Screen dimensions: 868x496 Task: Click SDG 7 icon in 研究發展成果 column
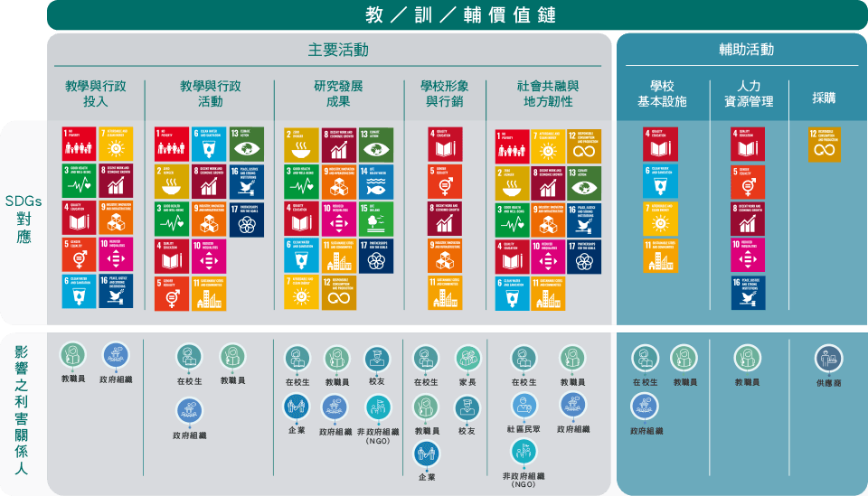click(301, 293)
